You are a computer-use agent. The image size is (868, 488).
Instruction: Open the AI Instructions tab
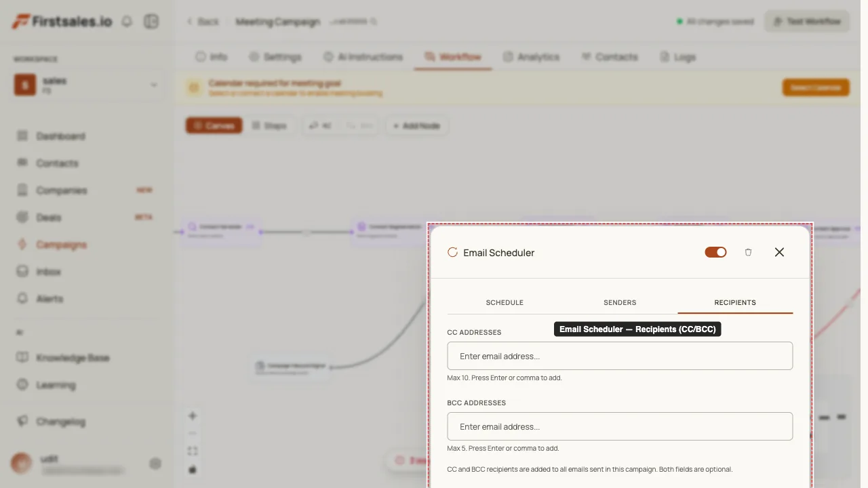click(363, 57)
